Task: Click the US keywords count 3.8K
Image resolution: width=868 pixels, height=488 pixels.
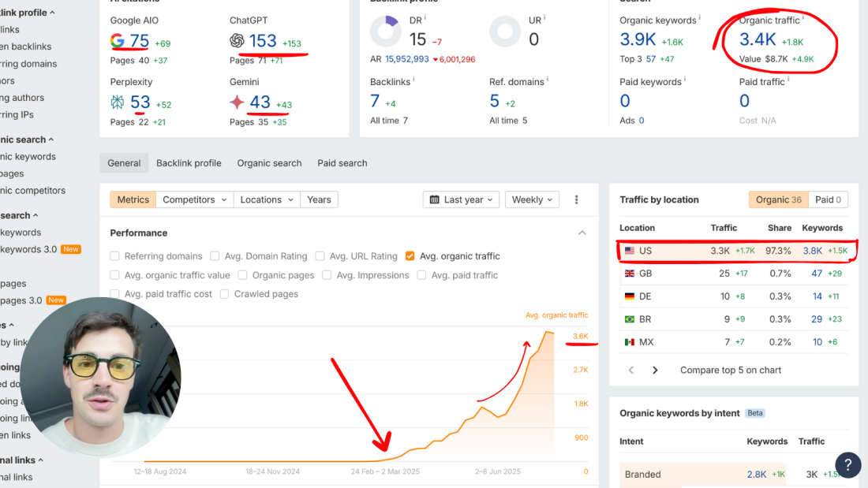Action: [813, 251]
